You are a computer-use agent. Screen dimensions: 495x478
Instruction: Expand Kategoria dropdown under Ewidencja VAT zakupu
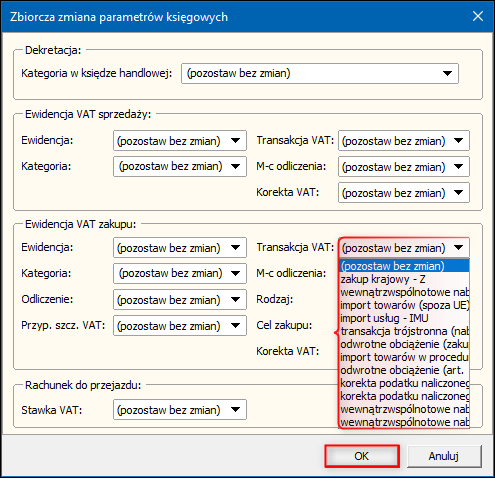pos(180,273)
